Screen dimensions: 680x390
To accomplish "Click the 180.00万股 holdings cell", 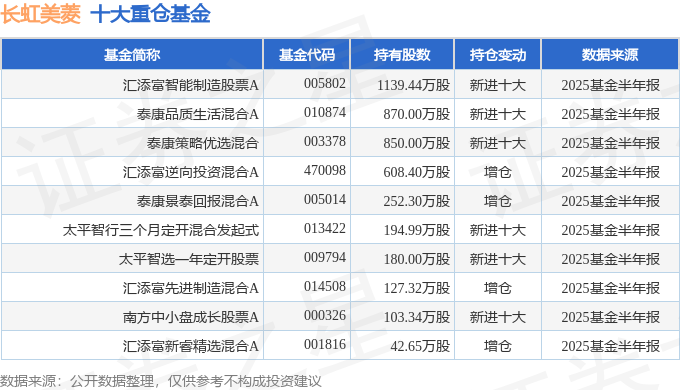I will point(417,259).
